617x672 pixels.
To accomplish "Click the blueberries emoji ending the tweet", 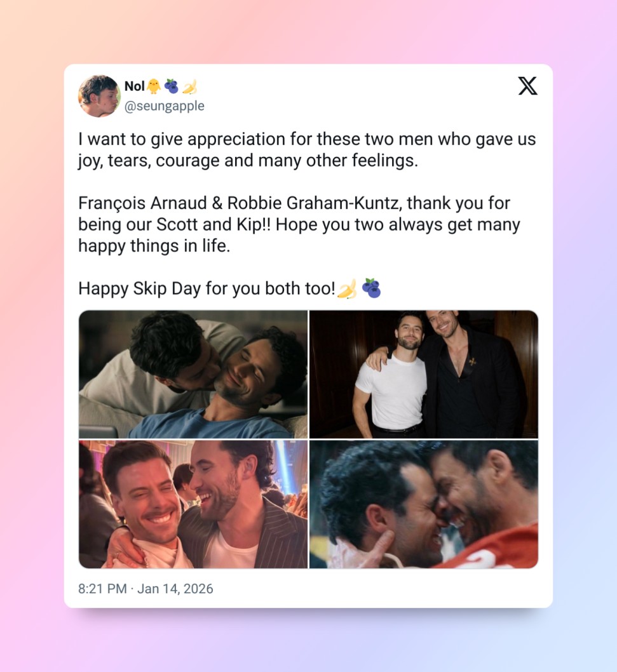I will pyautogui.click(x=371, y=288).
